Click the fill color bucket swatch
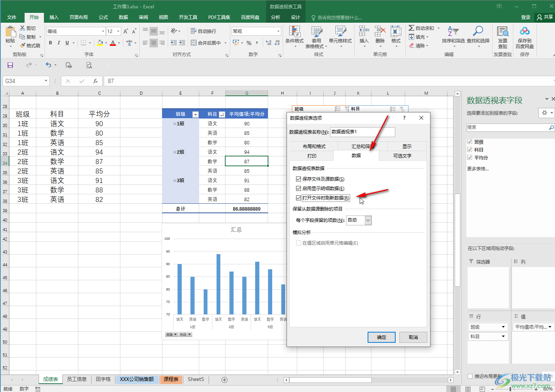The image size is (555, 392). click(x=100, y=43)
